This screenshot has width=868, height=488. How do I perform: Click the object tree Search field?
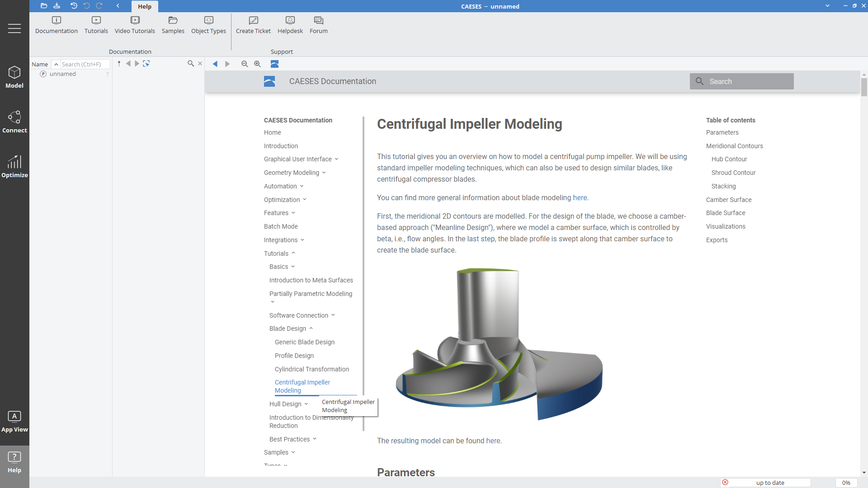[85, 64]
